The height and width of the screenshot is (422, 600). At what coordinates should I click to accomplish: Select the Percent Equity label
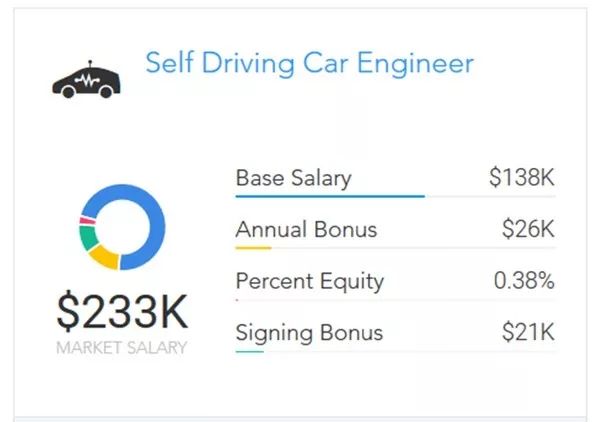point(309,281)
